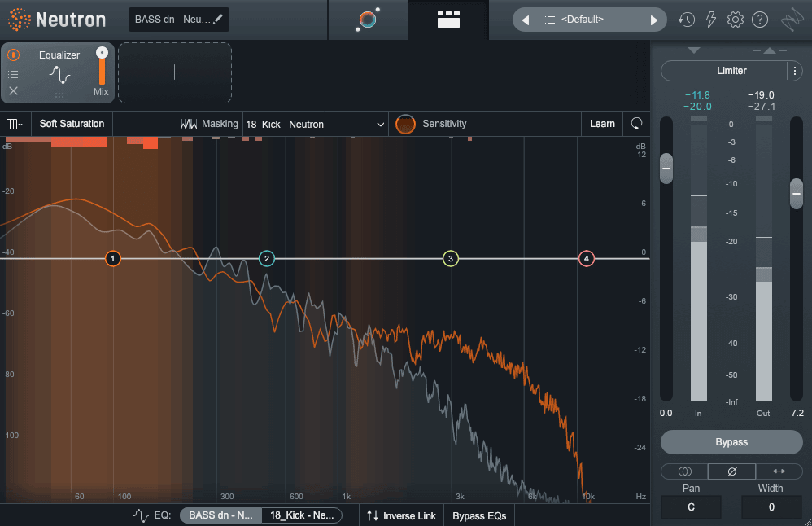Click the Width value field 0

click(x=771, y=506)
